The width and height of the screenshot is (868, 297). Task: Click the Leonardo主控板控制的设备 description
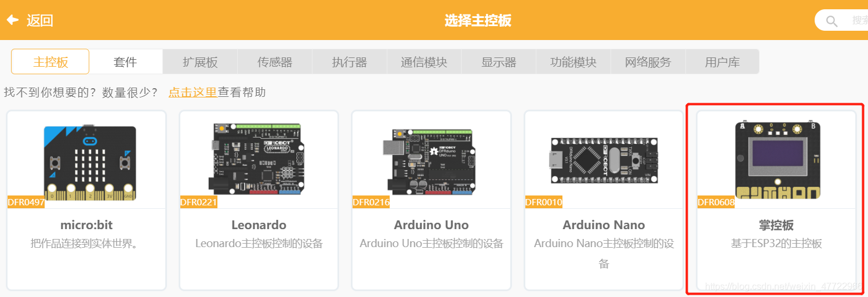[259, 244]
